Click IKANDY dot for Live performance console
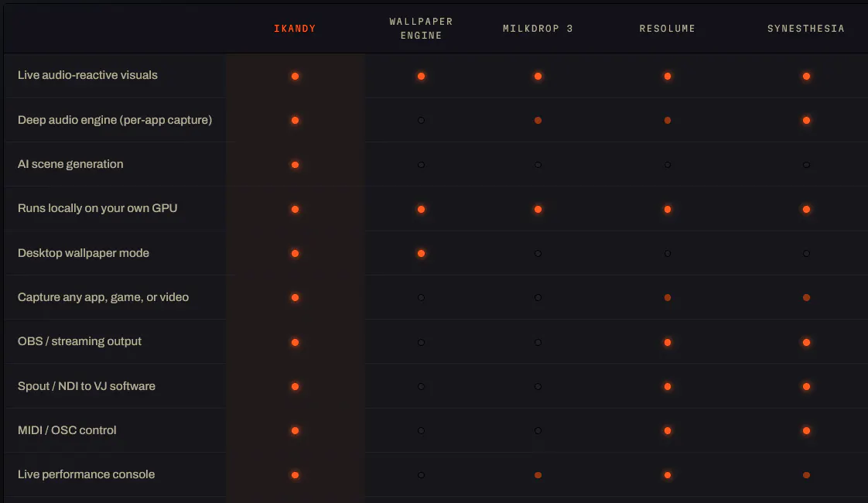 pyautogui.click(x=295, y=474)
